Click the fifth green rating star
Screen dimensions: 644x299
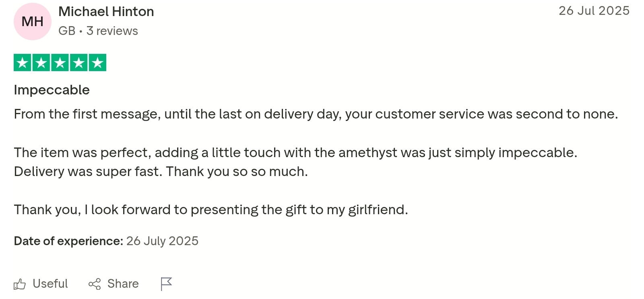click(x=97, y=63)
